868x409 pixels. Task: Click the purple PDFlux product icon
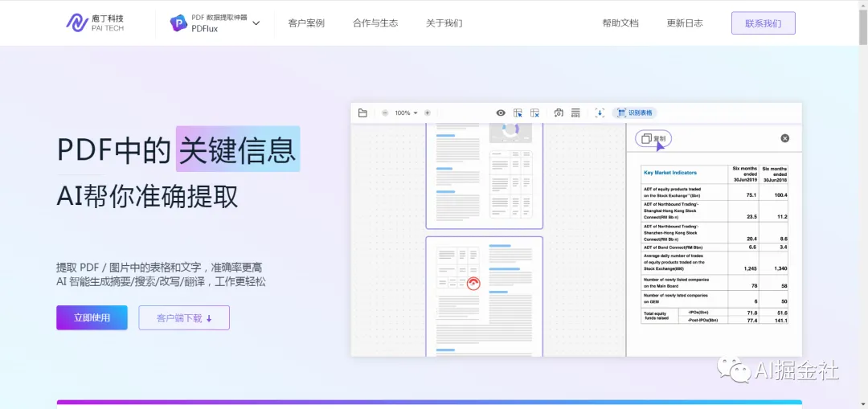(x=178, y=22)
